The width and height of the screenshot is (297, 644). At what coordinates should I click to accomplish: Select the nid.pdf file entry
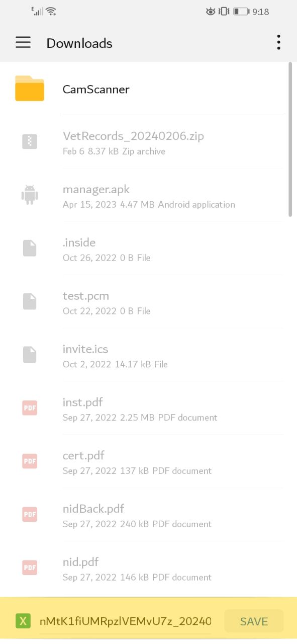point(148,568)
